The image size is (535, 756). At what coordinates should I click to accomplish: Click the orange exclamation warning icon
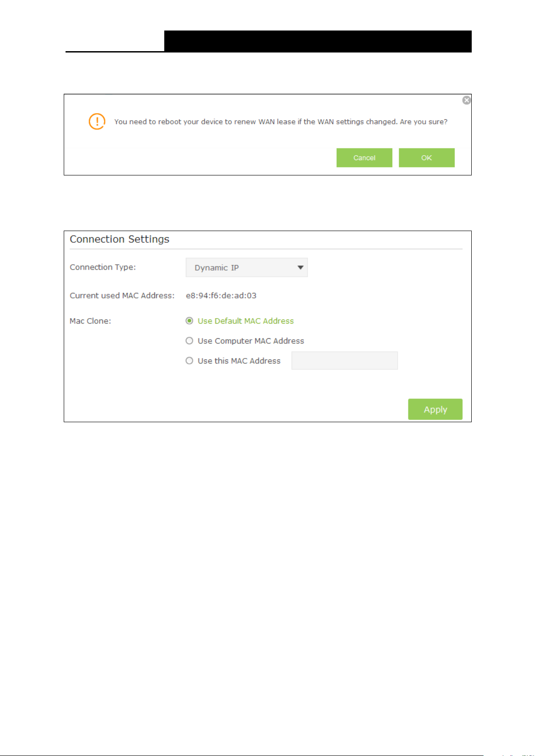(x=97, y=122)
